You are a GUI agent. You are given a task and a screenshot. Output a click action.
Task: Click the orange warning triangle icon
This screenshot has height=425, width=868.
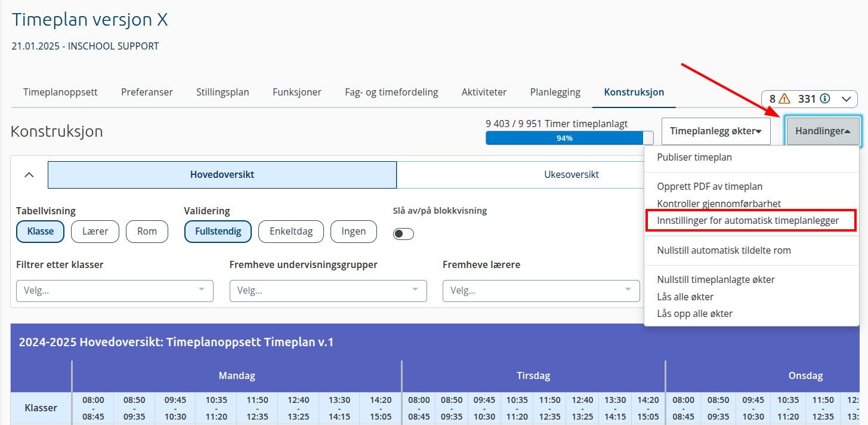coord(784,99)
